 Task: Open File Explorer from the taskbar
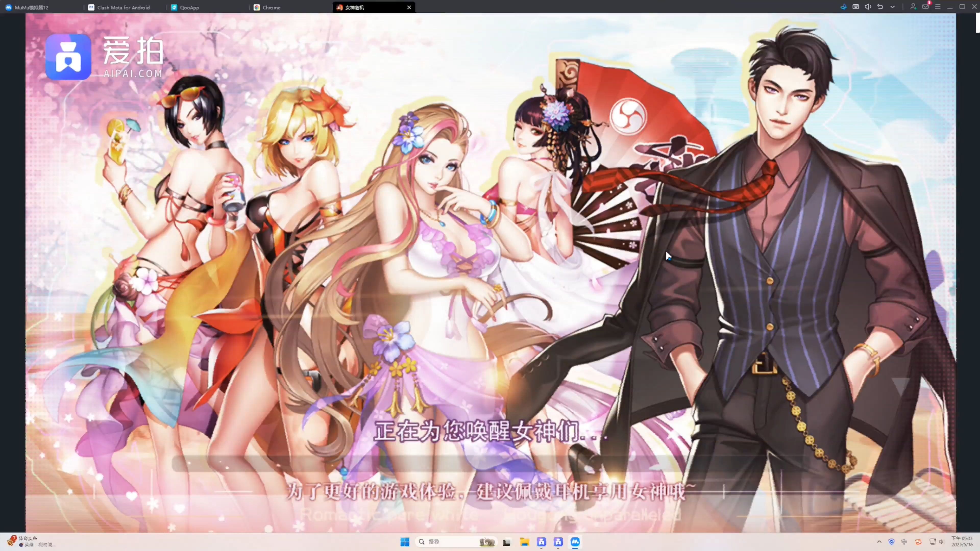click(525, 542)
